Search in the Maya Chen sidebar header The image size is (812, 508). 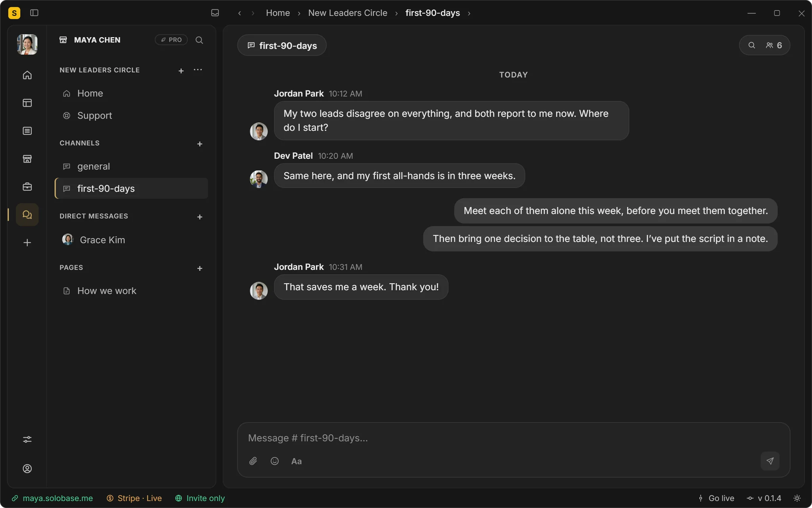pyautogui.click(x=199, y=40)
